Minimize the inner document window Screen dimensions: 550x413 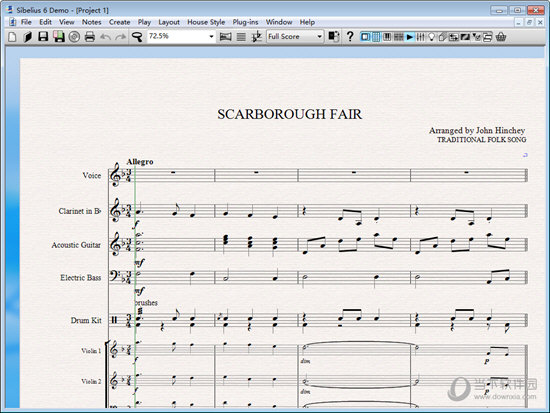coord(519,22)
